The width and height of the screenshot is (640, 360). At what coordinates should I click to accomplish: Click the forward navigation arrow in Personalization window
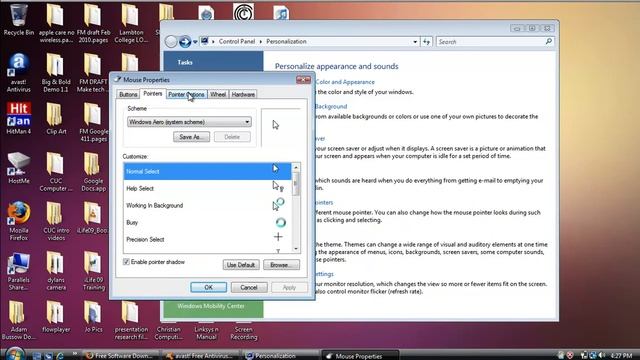pos(184,41)
